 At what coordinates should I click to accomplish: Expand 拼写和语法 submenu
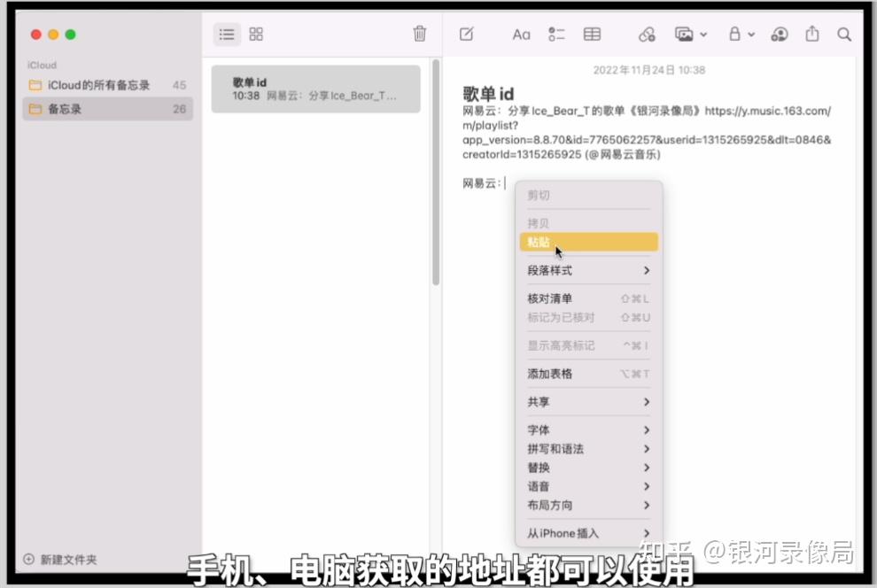[x=588, y=449]
